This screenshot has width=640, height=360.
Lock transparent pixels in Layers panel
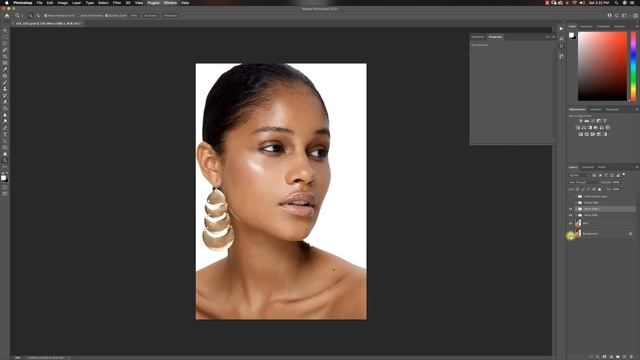[x=578, y=189]
